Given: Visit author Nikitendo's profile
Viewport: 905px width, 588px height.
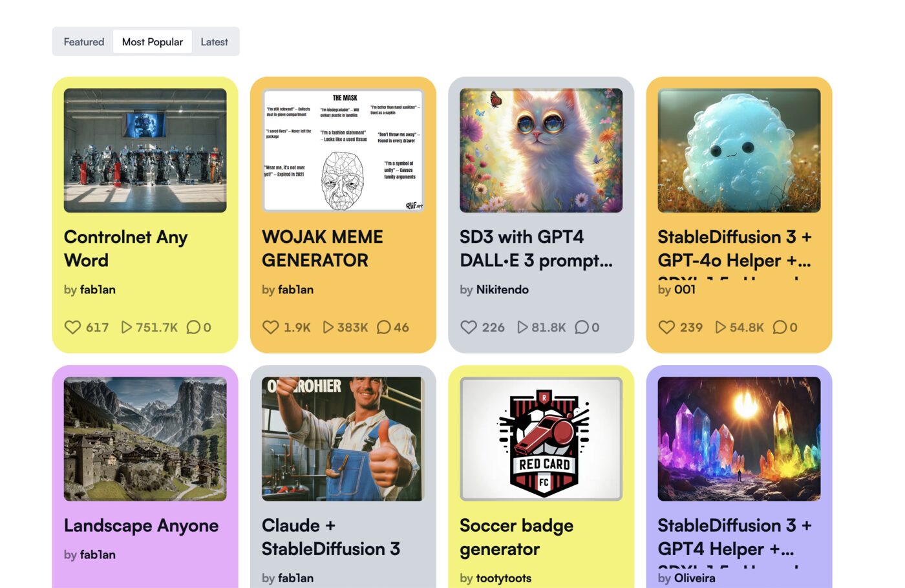Looking at the screenshot, I should (502, 289).
